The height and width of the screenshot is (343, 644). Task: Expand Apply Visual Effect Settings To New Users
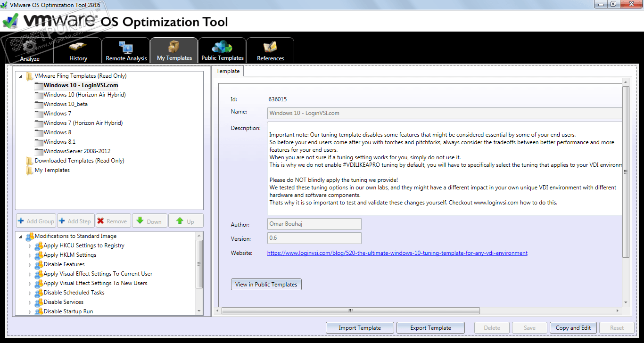coord(30,284)
